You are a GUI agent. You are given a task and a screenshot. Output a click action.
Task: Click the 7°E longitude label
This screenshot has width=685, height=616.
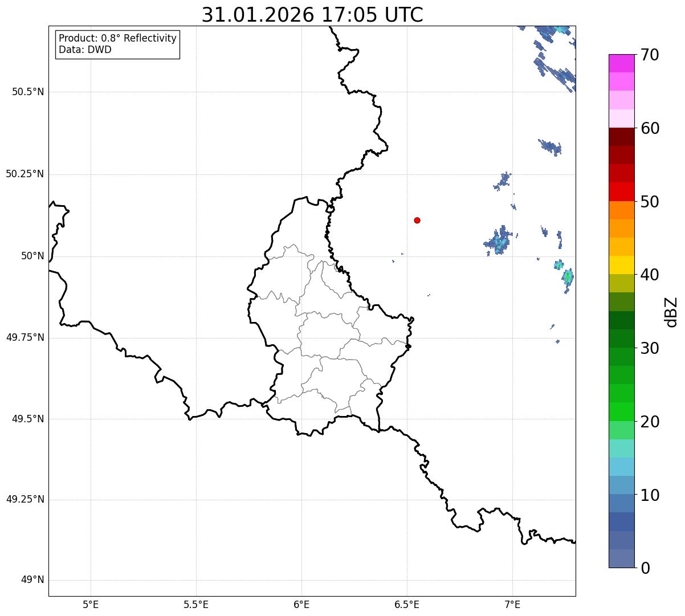(512, 605)
